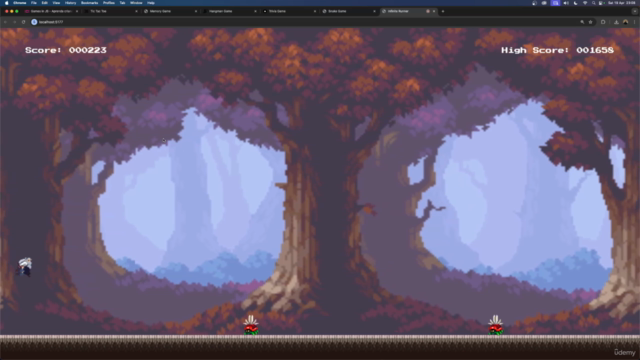Open the Chrome profile avatar
The height and width of the screenshot is (360, 640).
625,22
